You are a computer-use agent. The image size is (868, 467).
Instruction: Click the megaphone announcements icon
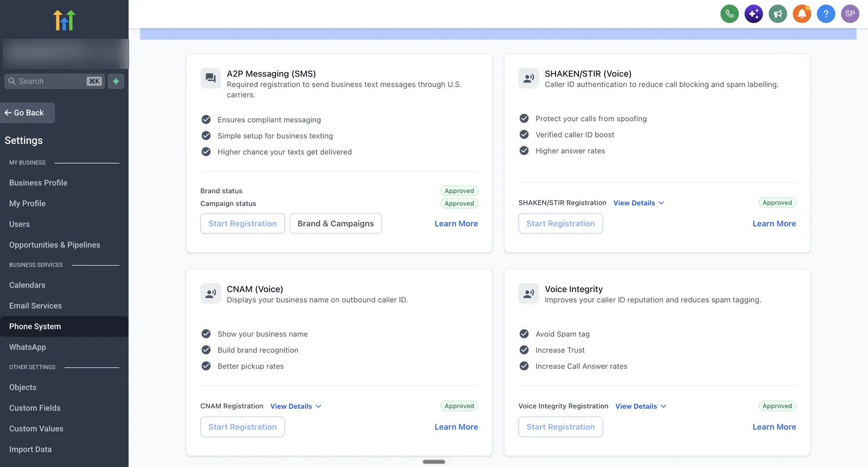777,14
